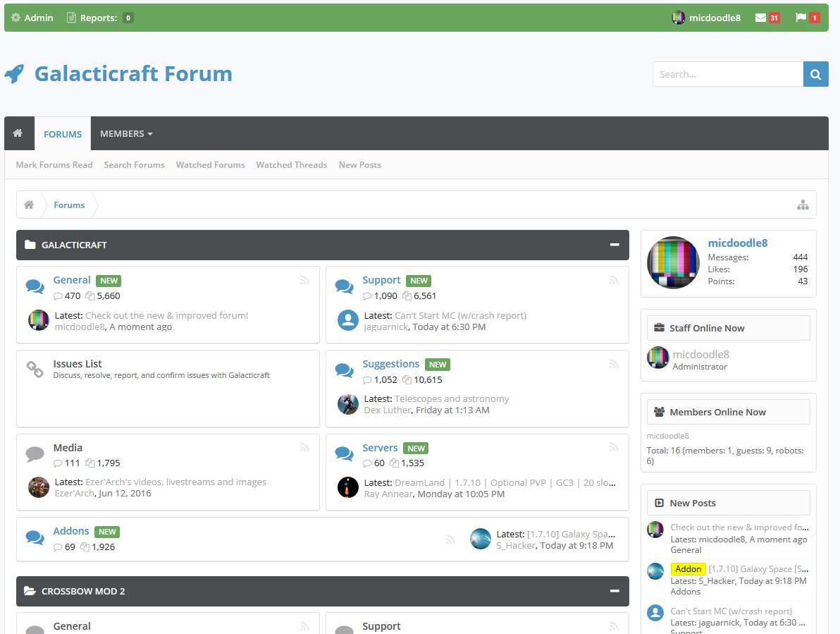
Task: Open the inbox envelope icon with 31 badge
Action: click(767, 18)
